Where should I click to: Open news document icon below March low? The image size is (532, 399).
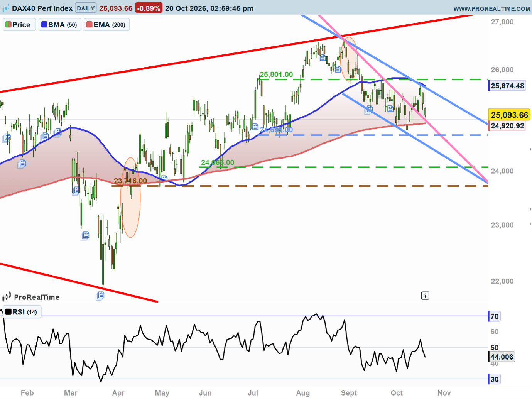(100, 296)
